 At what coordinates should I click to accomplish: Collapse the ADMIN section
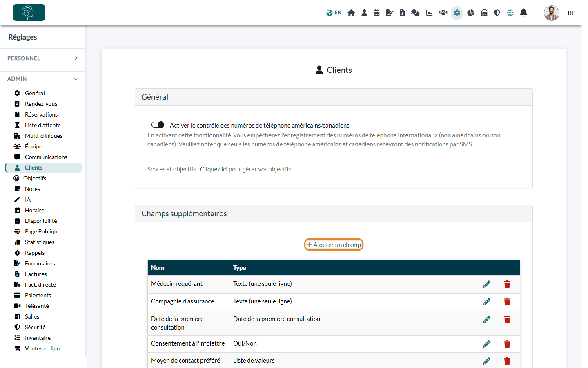coord(42,79)
